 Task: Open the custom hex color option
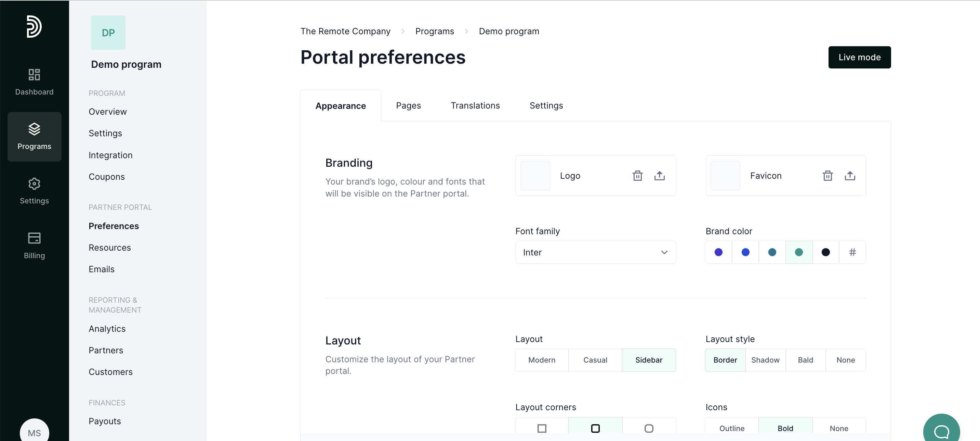click(852, 252)
